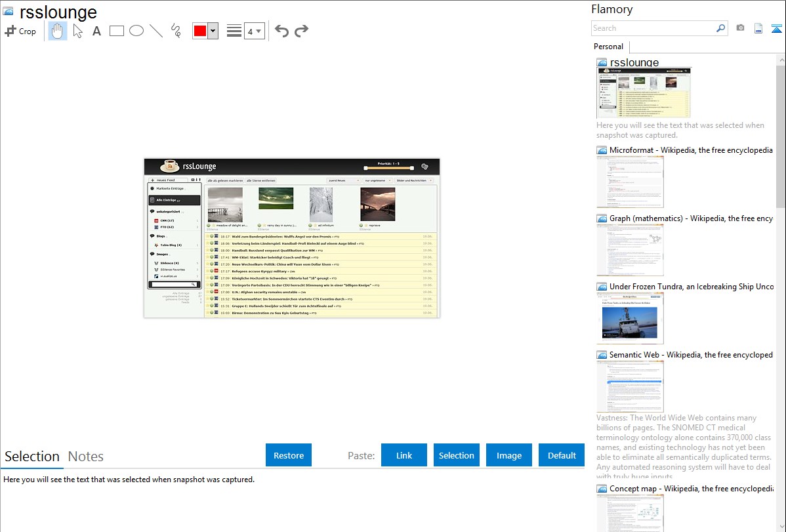
Task: Click the Semantic Web - Wikipedia title
Action: tap(691, 354)
